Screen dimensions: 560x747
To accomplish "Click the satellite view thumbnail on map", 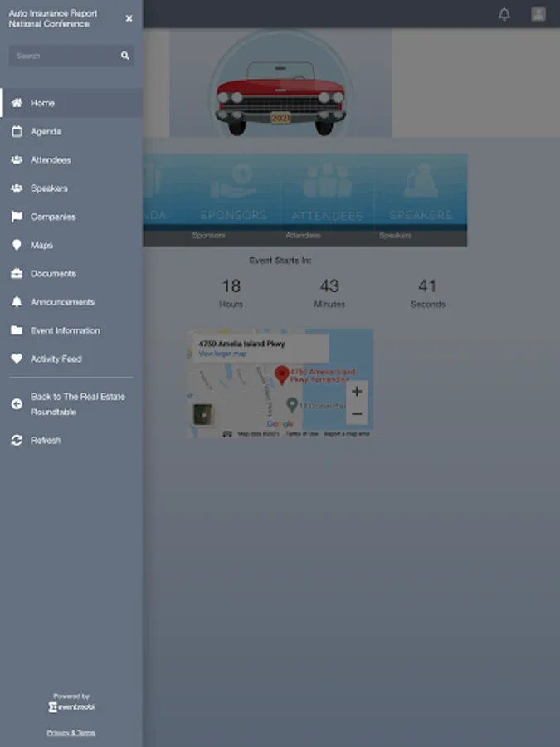I will 203,414.
